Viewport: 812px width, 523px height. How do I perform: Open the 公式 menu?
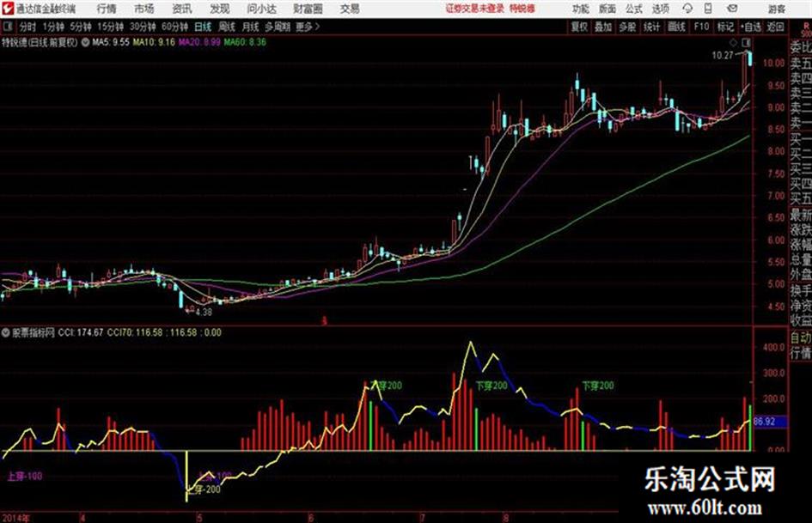coord(634,9)
